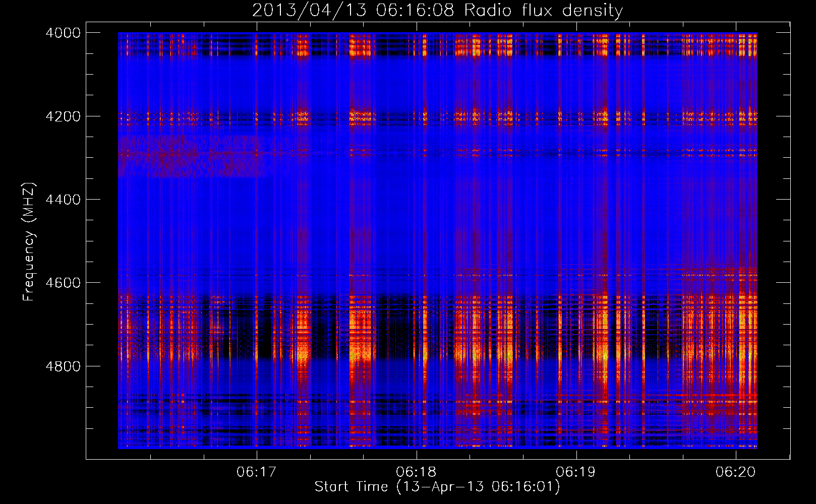Click the 06:19 time tick label
This screenshot has width=816, height=504.
576,472
